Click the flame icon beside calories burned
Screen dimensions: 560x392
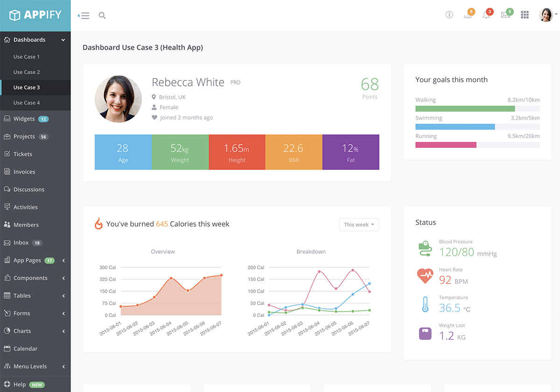98,224
